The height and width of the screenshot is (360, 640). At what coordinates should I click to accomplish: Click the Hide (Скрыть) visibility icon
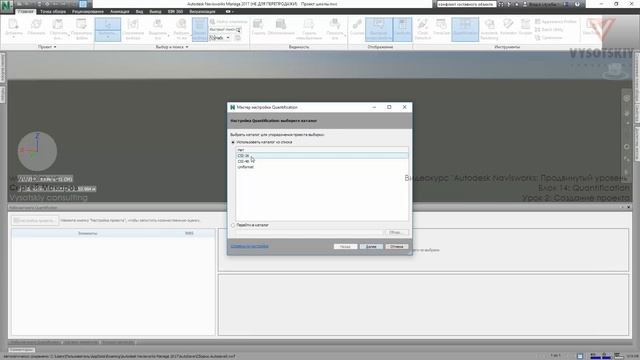[x=258, y=25]
